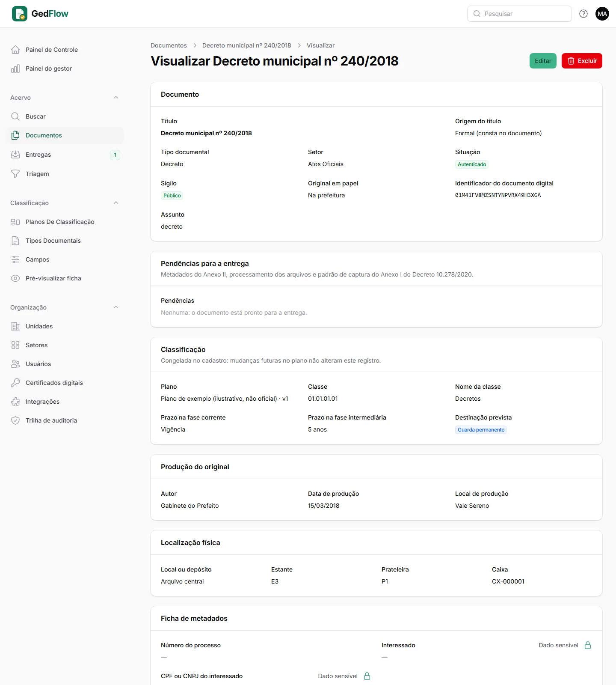Open Usuários in the sidebar
This screenshot has height=685, width=616.
(65, 364)
